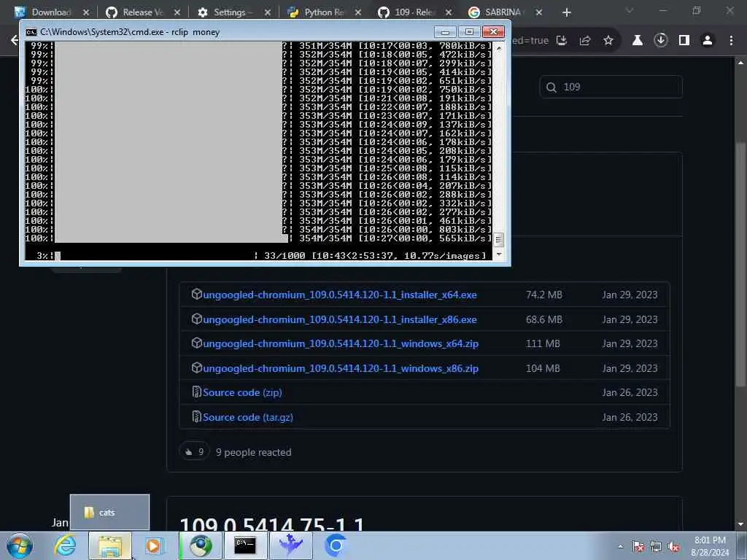Show hidden system tray icons
Image resolution: width=747 pixels, height=560 pixels.
pyautogui.click(x=620, y=547)
